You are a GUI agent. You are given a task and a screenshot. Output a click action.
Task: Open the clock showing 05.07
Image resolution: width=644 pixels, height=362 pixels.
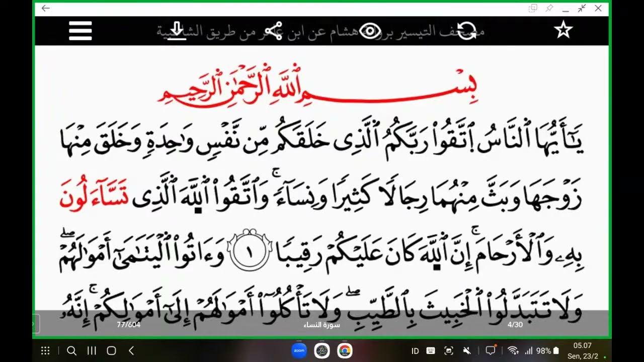[582, 345]
